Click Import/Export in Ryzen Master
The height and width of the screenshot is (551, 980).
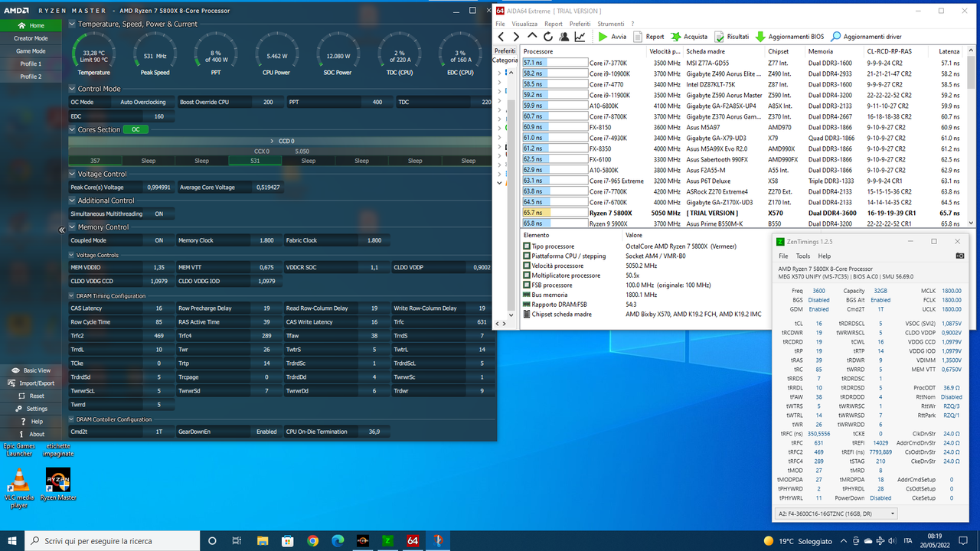coord(31,383)
